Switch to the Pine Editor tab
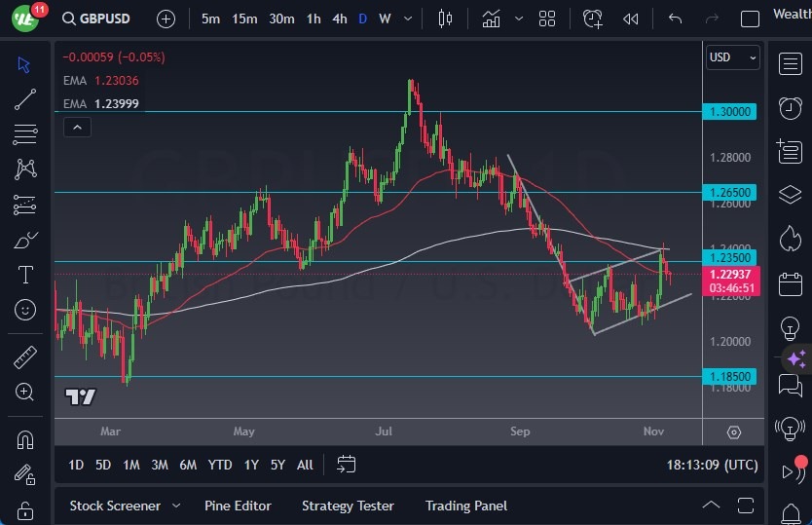Viewport: 812px width, 525px height. [238, 506]
